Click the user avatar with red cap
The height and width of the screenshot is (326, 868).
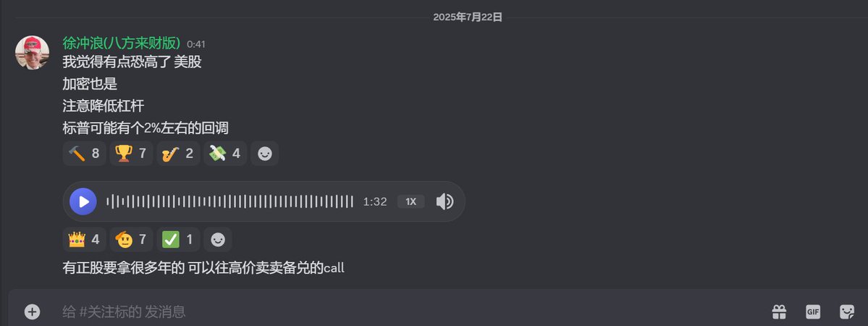(32, 53)
